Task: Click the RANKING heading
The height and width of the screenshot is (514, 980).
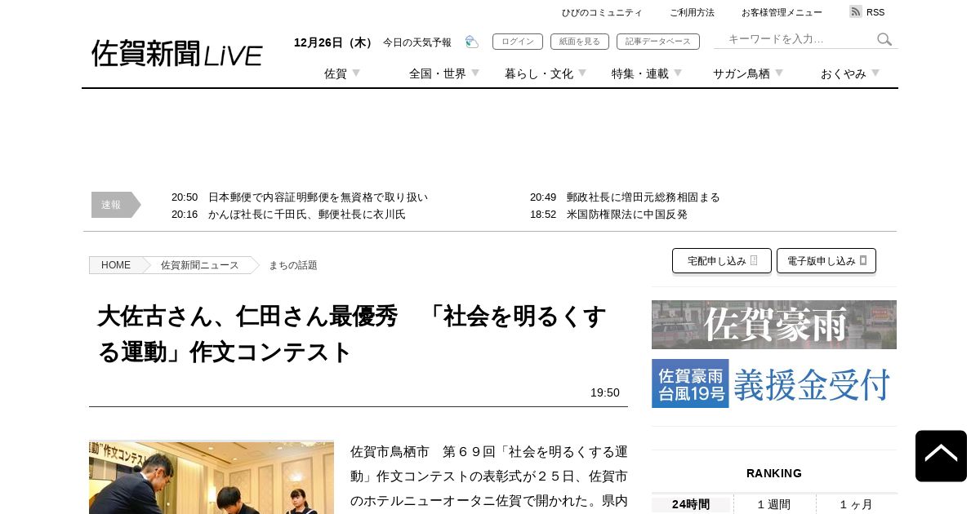Action: 774,473
